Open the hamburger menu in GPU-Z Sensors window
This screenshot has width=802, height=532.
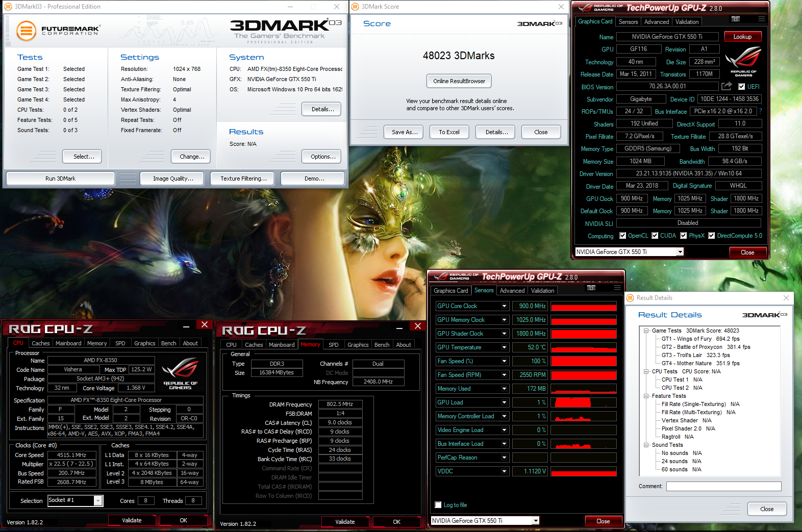[x=617, y=288]
